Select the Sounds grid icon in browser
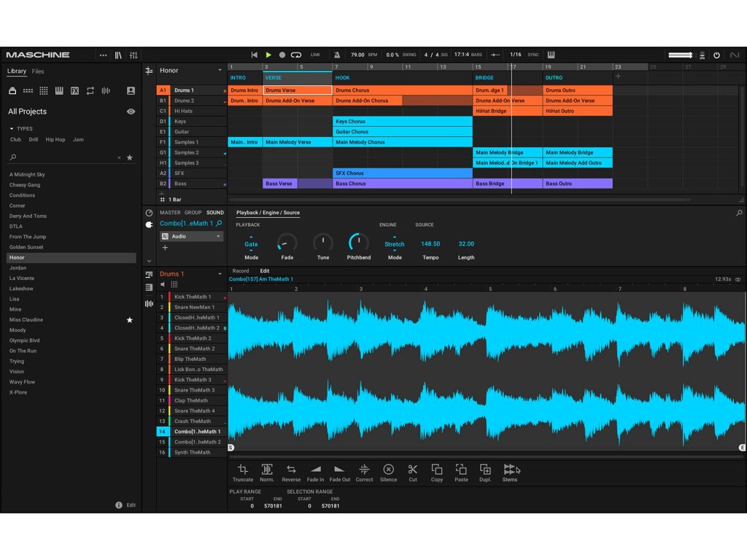747x560 pixels. pos(43,90)
